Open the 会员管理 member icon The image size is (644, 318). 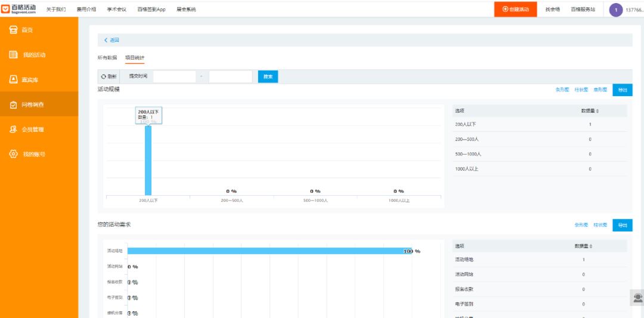(x=14, y=129)
